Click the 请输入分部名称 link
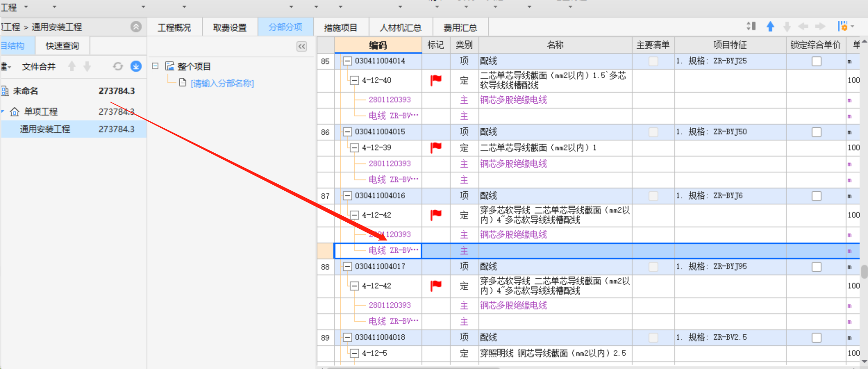Viewport: 868px width, 369px height. tap(222, 83)
